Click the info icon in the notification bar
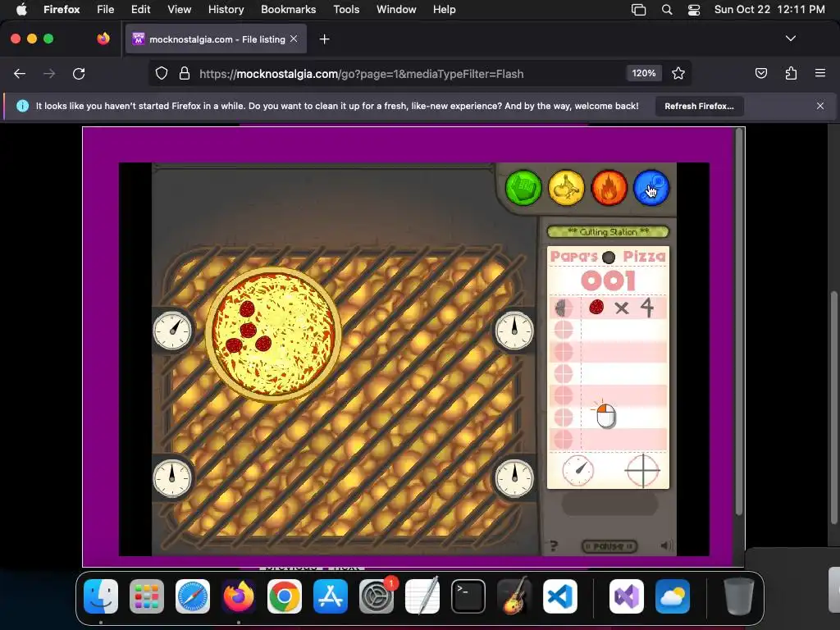This screenshot has width=840, height=630. [x=22, y=106]
